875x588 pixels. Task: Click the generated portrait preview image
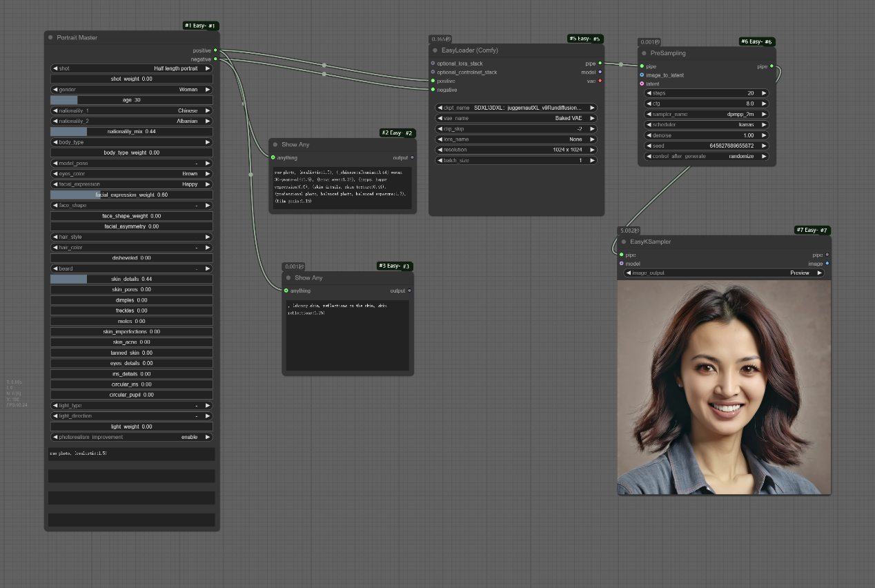coord(723,387)
